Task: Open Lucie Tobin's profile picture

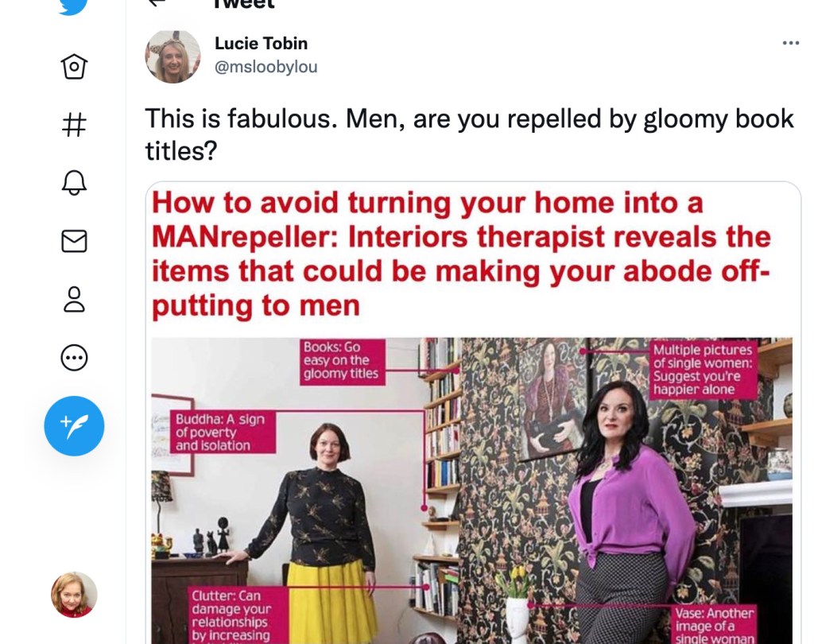Action: click(x=172, y=56)
